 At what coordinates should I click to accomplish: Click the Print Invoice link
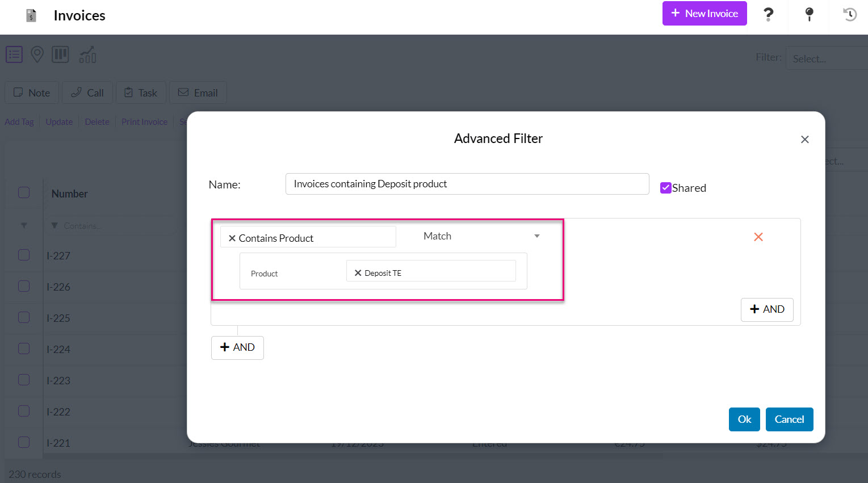(144, 121)
